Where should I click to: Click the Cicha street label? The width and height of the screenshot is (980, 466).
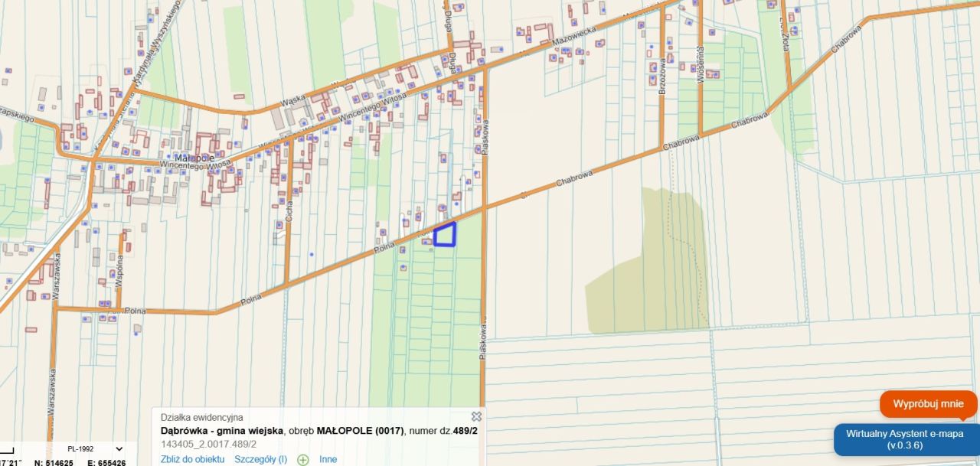[x=289, y=213]
